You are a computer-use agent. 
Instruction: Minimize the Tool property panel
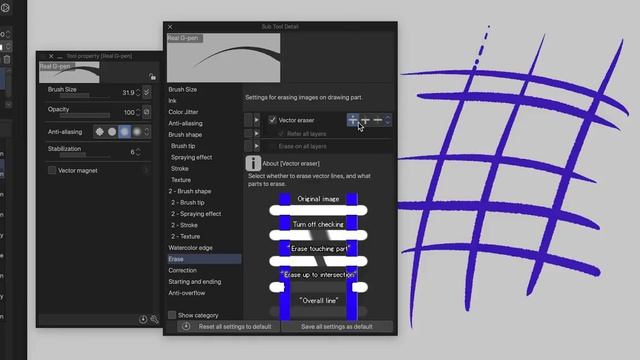coord(60,56)
